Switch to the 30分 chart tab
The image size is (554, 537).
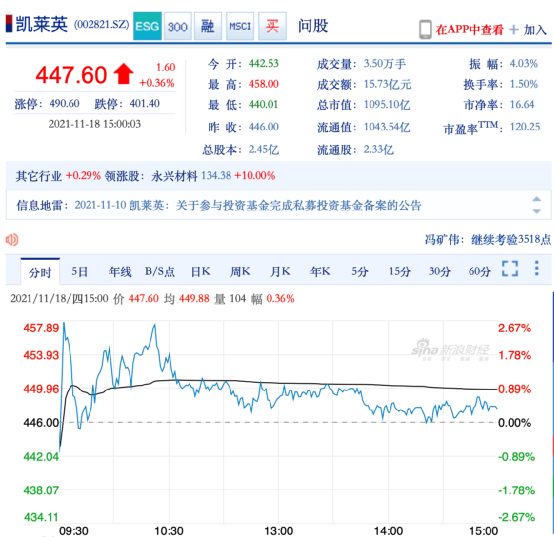[440, 271]
